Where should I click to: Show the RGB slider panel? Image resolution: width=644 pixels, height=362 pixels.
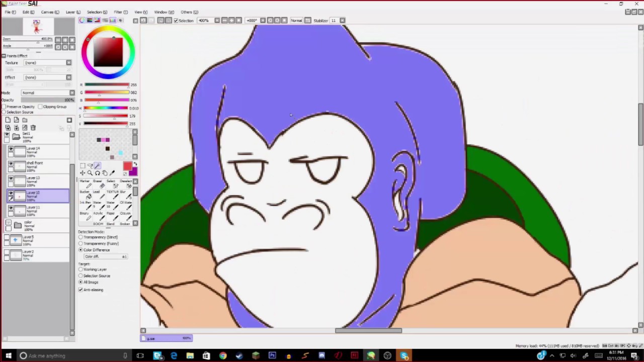pos(90,21)
